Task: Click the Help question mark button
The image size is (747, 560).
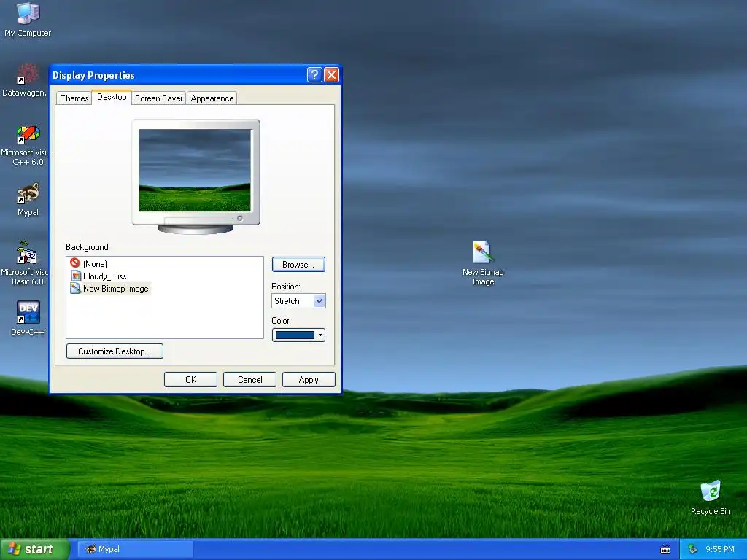Action: point(314,75)
